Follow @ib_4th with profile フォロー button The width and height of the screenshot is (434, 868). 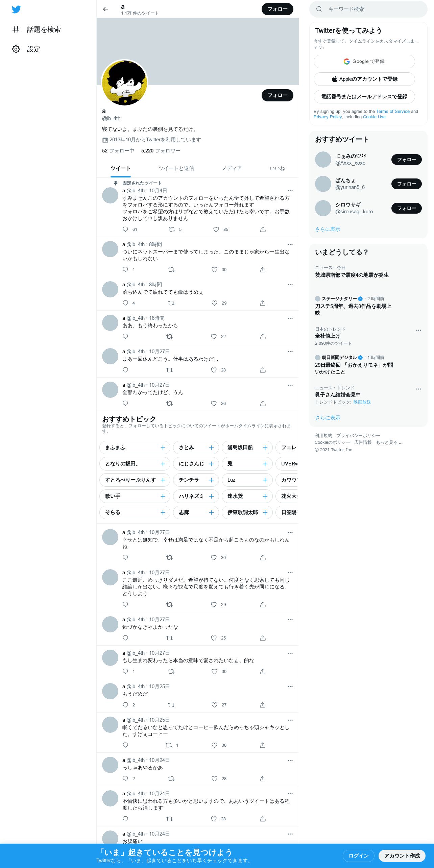coord(278,95)
